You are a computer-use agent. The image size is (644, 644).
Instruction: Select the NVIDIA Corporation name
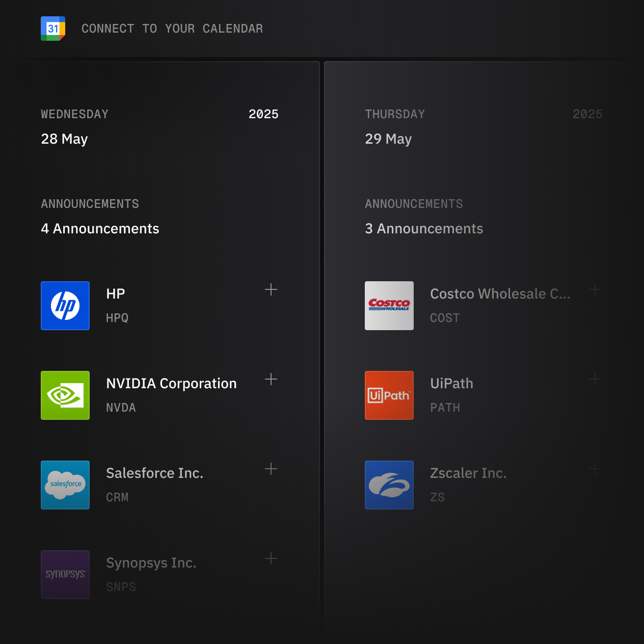point(171,383)
